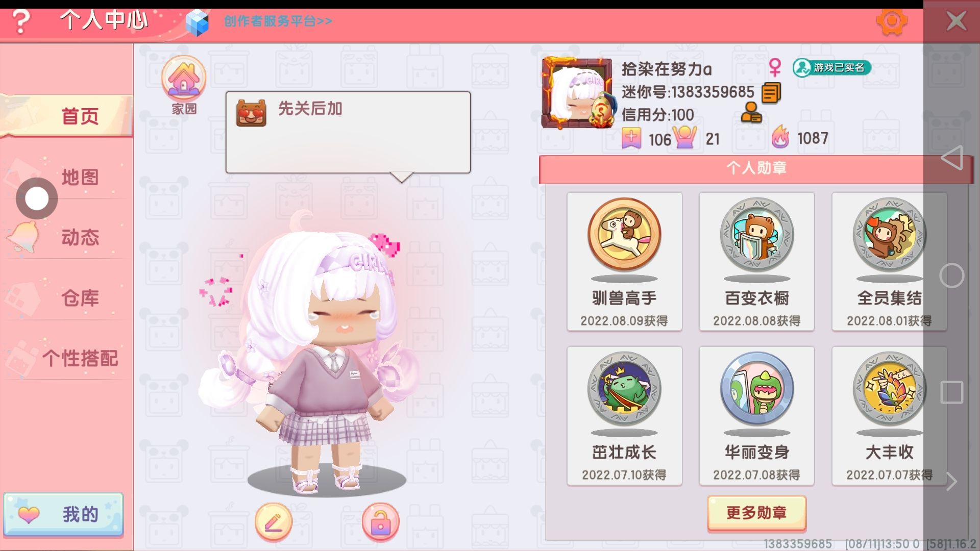The height and width of the screenshot is (551, 980).
Task: Click the question mark help icon
Action: point(21,21)
